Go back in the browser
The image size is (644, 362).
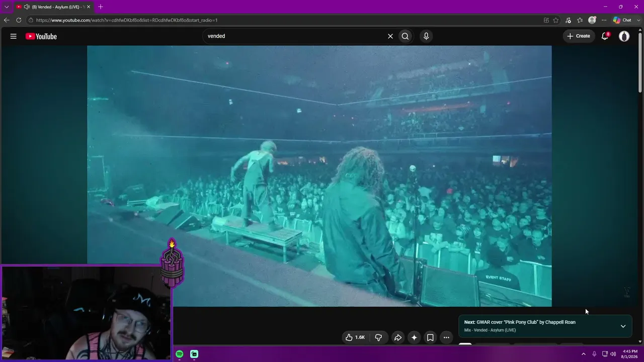(7, 20)
